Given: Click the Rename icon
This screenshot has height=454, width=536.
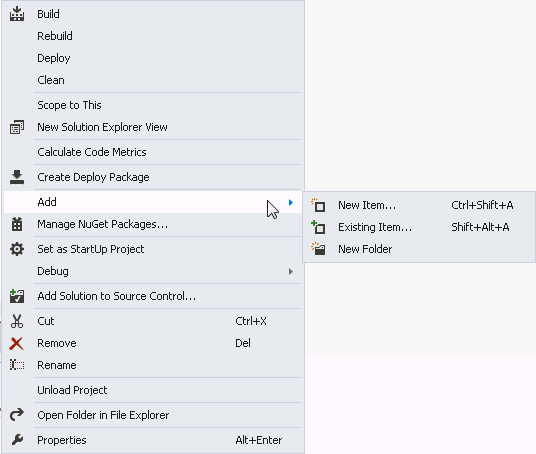Looking at the screenshot, I should coord(17,365).
